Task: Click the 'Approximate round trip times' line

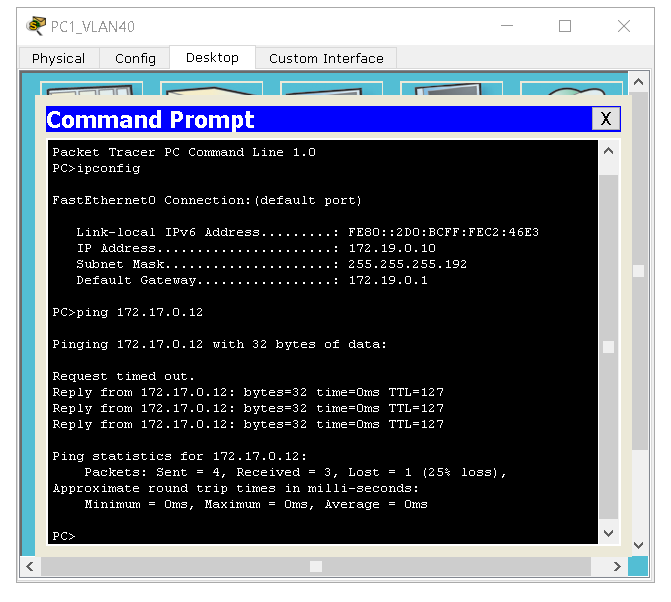Action: pyautogui.click(x=235, y=488)
